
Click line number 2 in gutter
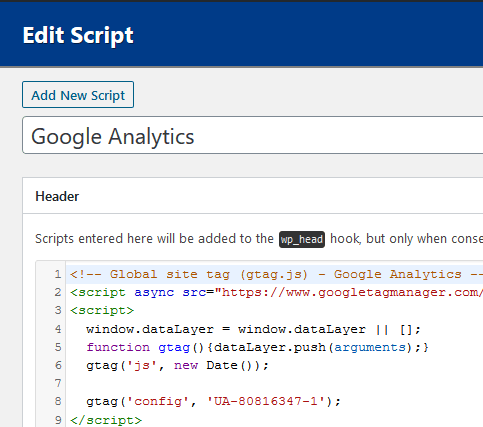click(58, 292)
